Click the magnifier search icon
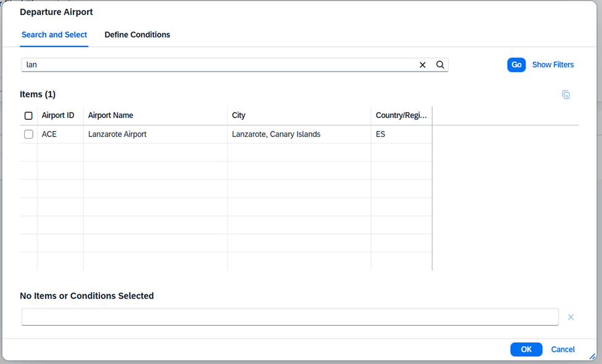The height and width of the screenshot is (364, 602). pyautogui.click(x=440, y=65)
